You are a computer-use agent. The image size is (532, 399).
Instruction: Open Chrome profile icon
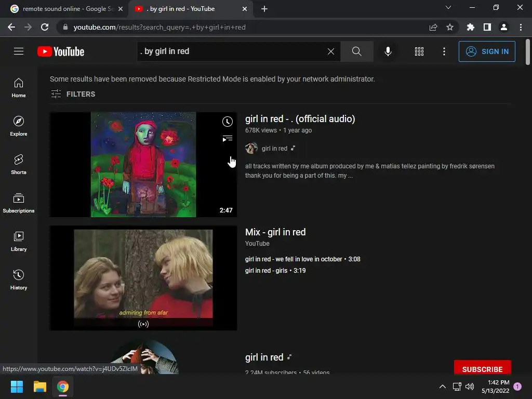tap(504, 27)
